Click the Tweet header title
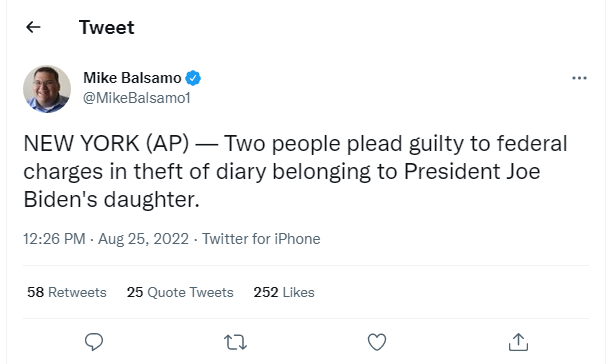The image size is (610, 364). pyautogui.click(x=107, y=27)
